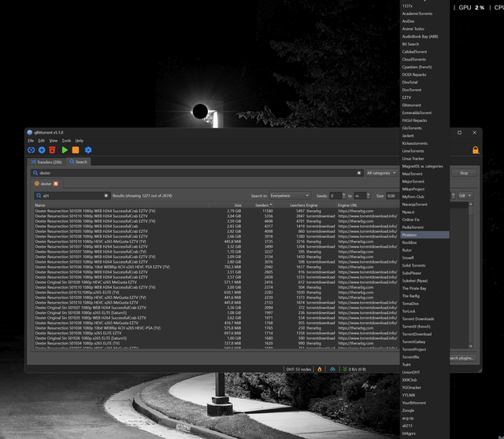Choose TorrentGalaxy from the plugin list
The image size is (504, 439).
[424, 341]
